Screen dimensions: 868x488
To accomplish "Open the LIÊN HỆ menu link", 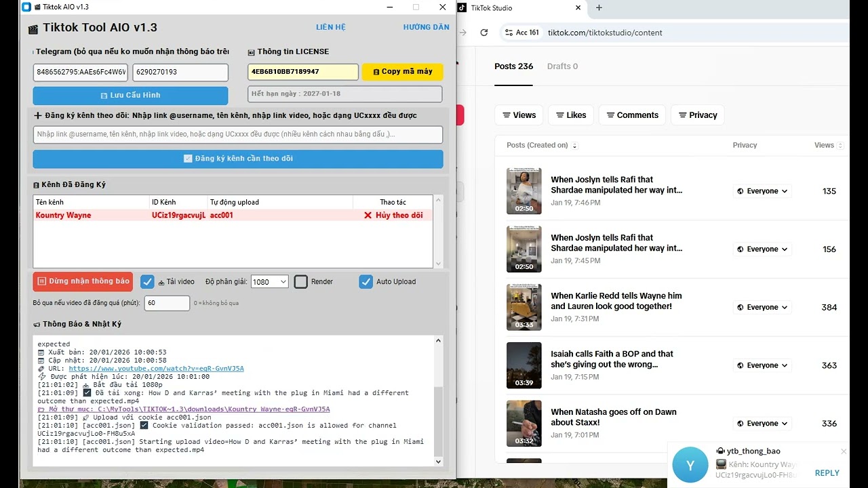I will (x=331, y=27).
